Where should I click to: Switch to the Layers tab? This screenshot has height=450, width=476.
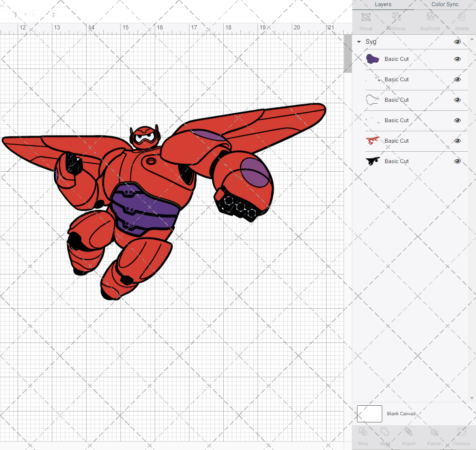click(383, 5)
